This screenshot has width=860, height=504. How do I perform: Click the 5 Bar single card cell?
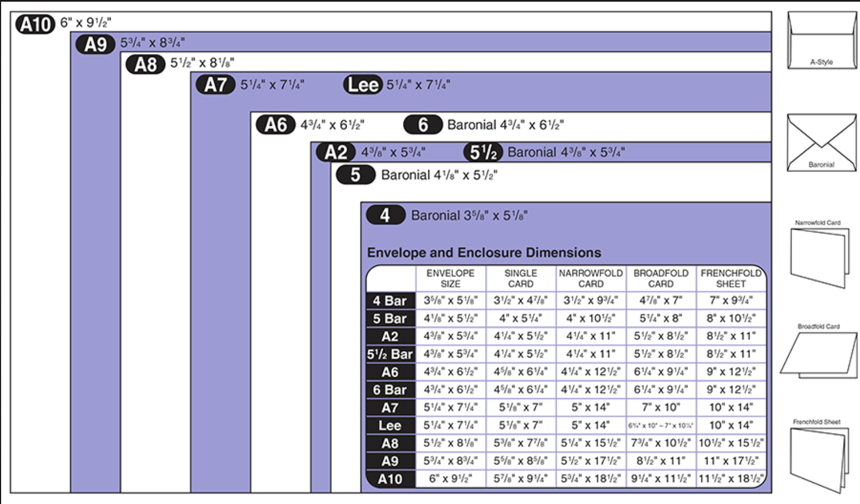tap(521, 319)
